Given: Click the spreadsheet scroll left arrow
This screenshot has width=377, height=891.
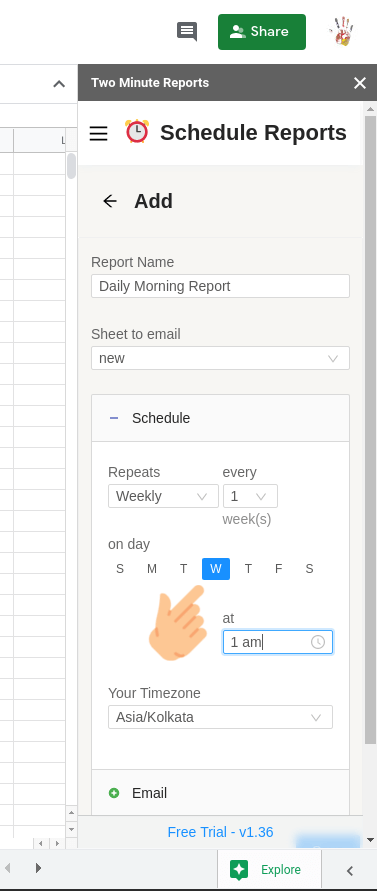Looking at the screenshot, I should coord(41,843).
